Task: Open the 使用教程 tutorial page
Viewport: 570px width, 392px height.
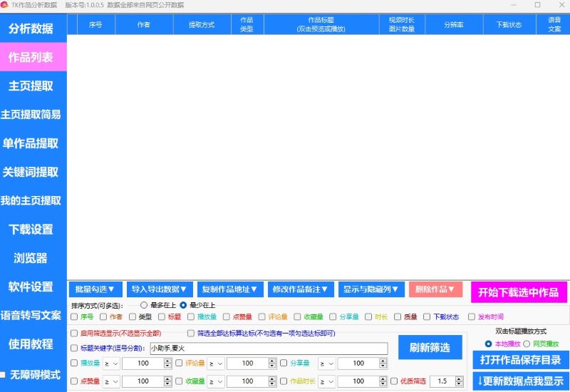Action: (x=31, y=344)
